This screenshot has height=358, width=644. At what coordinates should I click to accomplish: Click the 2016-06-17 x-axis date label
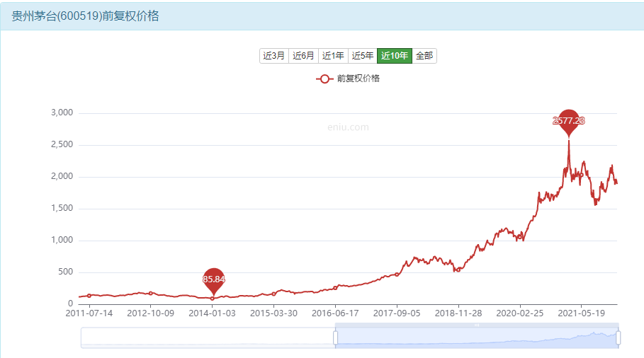335,313
